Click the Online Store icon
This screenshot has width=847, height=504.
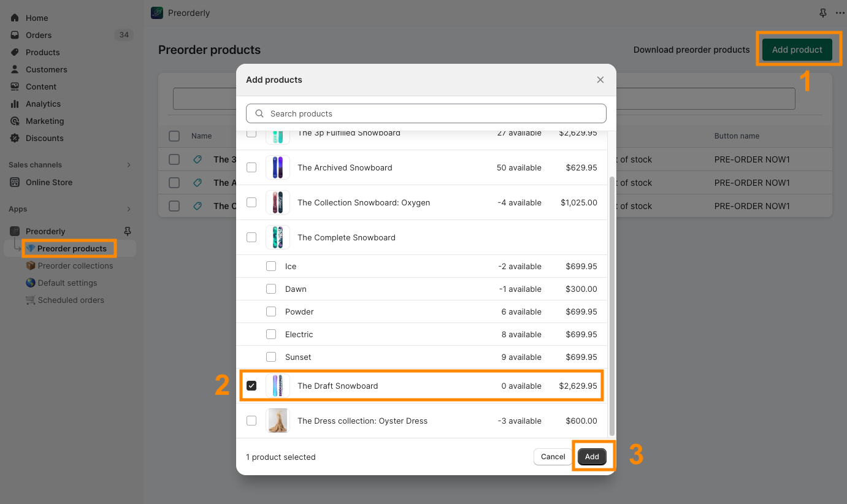[15, 183]
